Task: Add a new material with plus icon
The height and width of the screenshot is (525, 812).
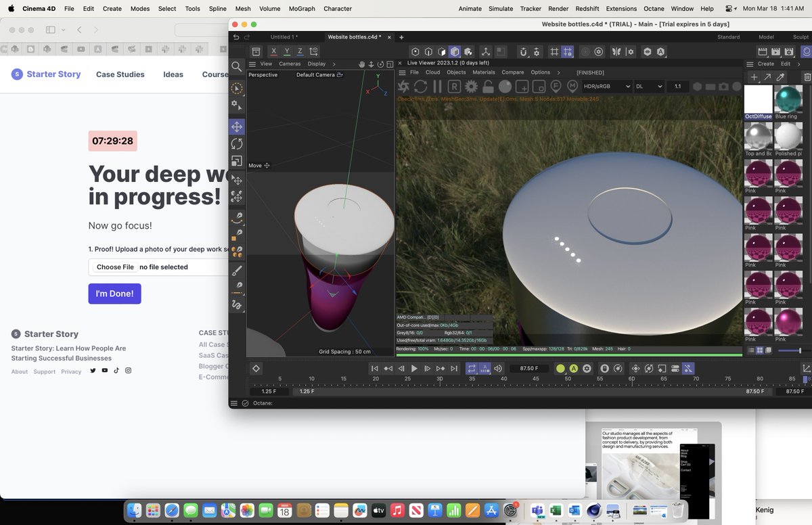Action: (754, 78)
